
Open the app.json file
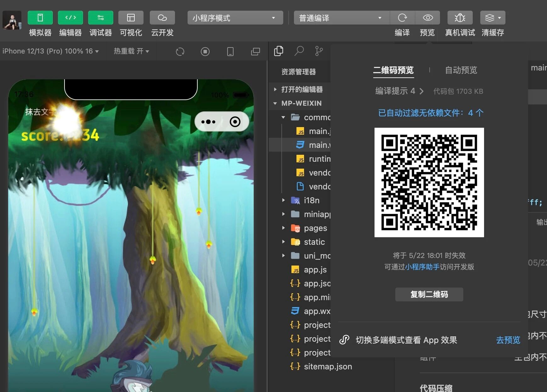pyautogui.click(x=300, y=283)
